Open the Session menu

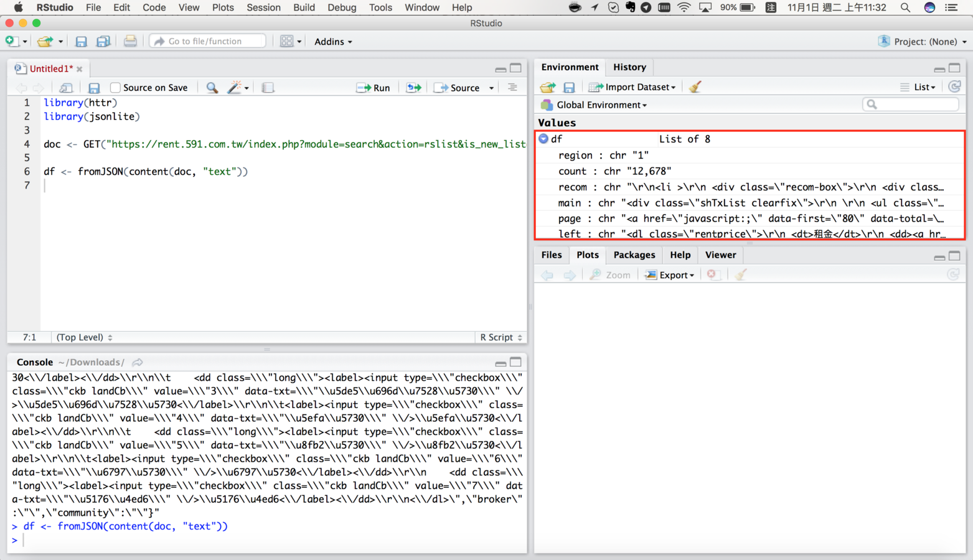pyautogui.click(x=263, y=7)
